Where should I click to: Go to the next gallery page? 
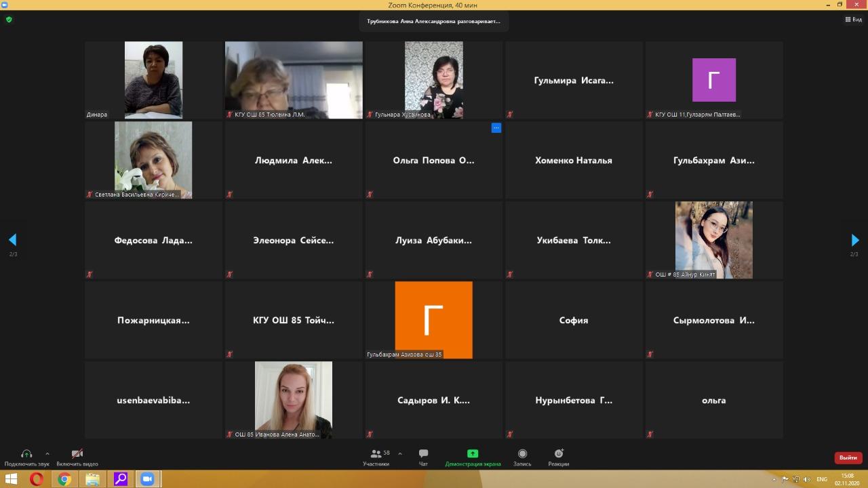[x=854, y=240]
